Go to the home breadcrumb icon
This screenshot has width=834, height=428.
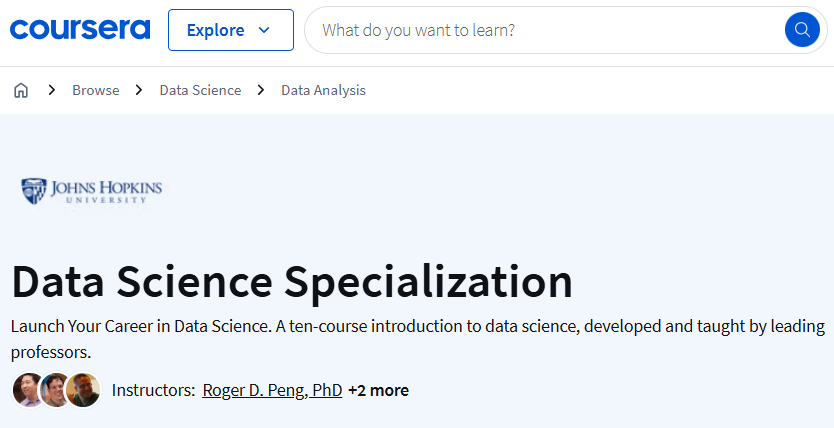pyautogui.click(x=21, y=90)
